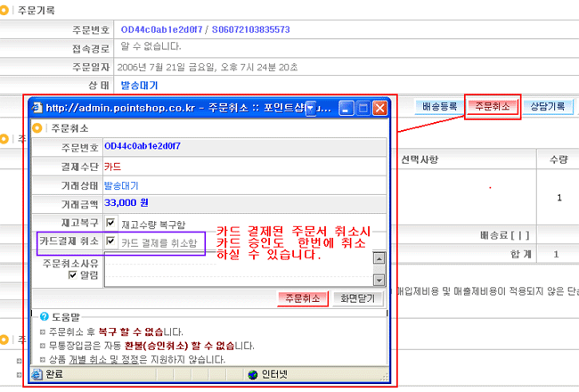
Task: Click inside the 주문취소사유 text area
Action: (x=237, y=267)
